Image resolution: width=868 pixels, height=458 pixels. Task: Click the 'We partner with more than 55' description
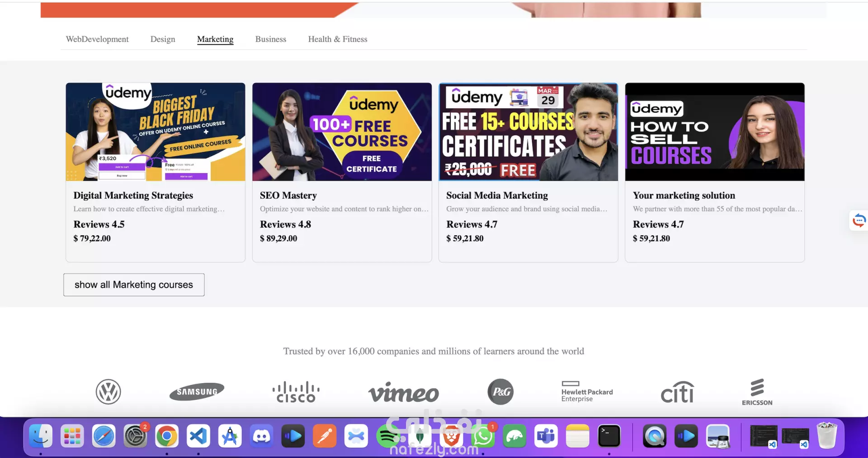pyautogui.click(x=717, y=209)
